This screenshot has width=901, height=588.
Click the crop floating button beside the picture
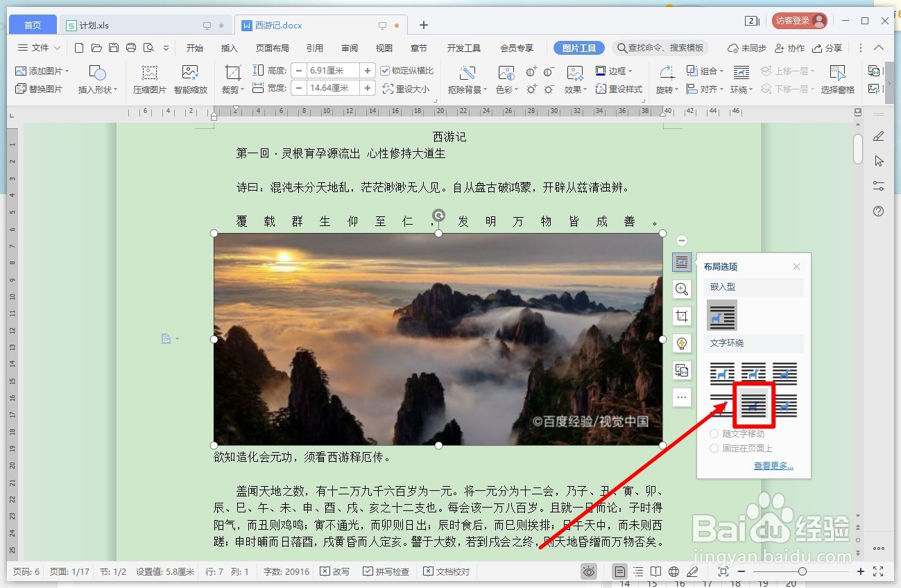click(682, 316)
